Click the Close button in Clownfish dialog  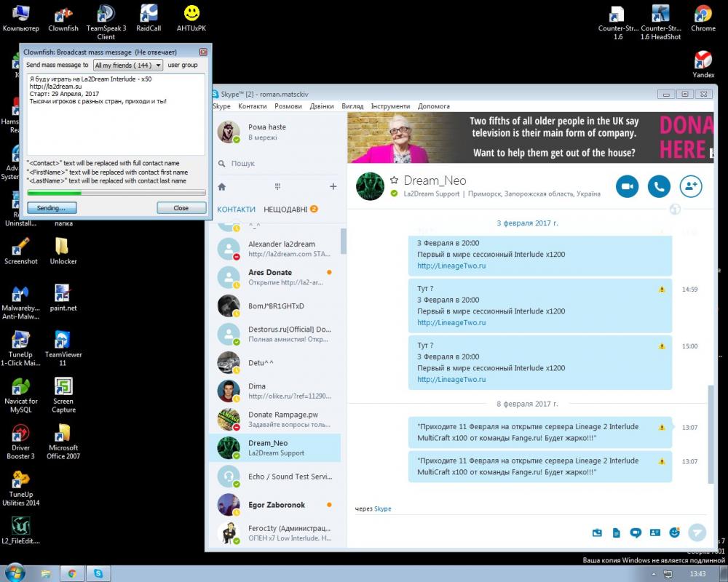(x=181, y=208)
